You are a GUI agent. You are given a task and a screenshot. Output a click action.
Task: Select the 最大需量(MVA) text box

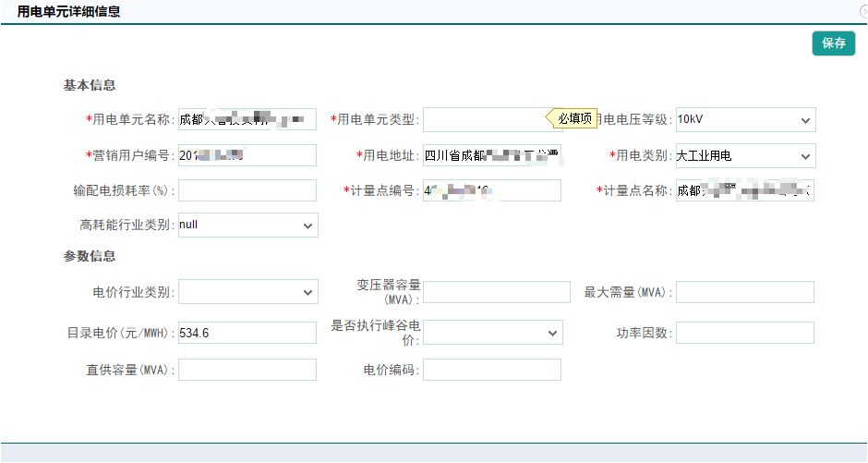(745, 292)
